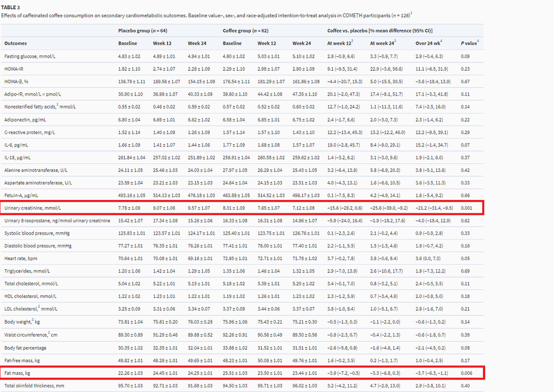Click the Waist circumference, cm label
Image resolution: width=554 pixels, height=392 pixels.
tap(31, 335)
